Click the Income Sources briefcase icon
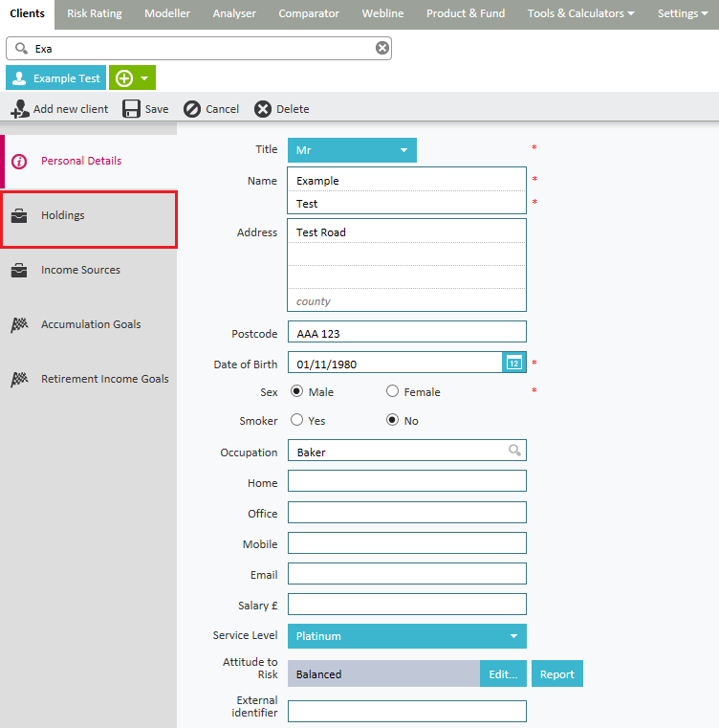This screenshot has width=719, height=728. (19, 270)
